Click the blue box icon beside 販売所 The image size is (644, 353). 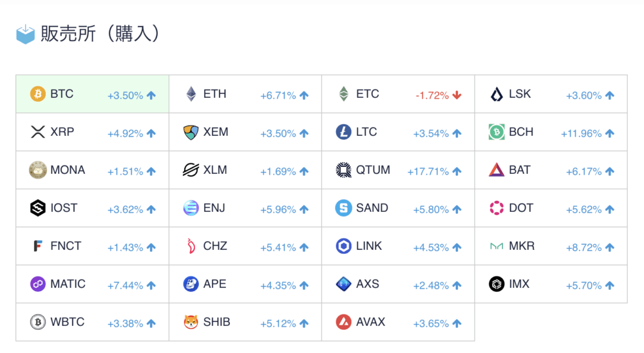(x=26, y=34)
